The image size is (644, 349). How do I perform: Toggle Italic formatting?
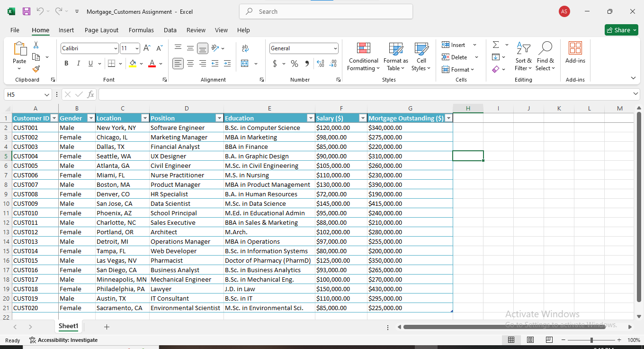point(78,64)
